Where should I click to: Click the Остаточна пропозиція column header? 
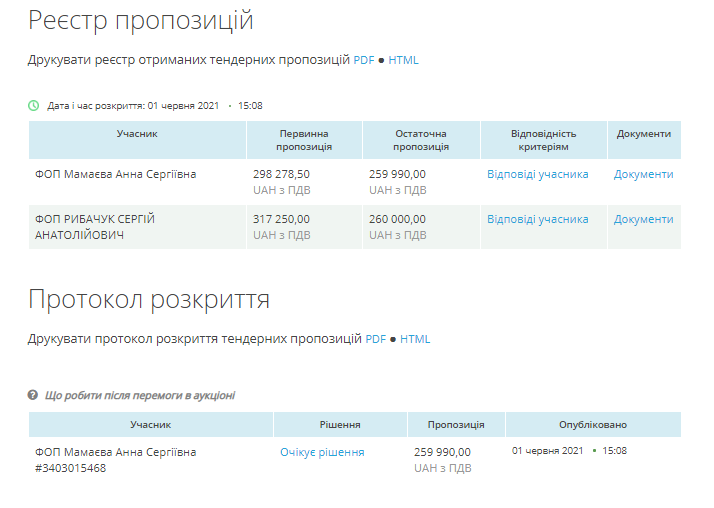(421, 140)
